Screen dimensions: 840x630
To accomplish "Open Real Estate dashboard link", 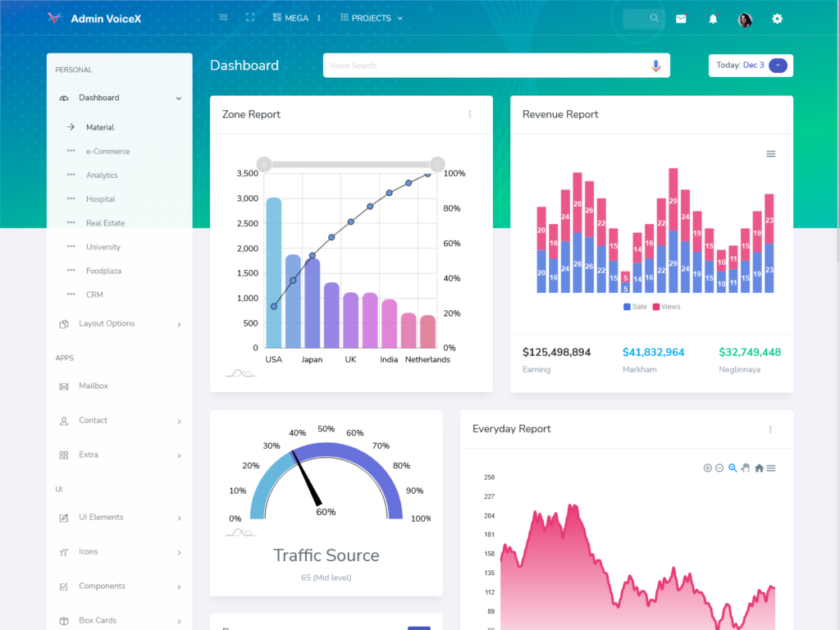I will coord(105,223).
